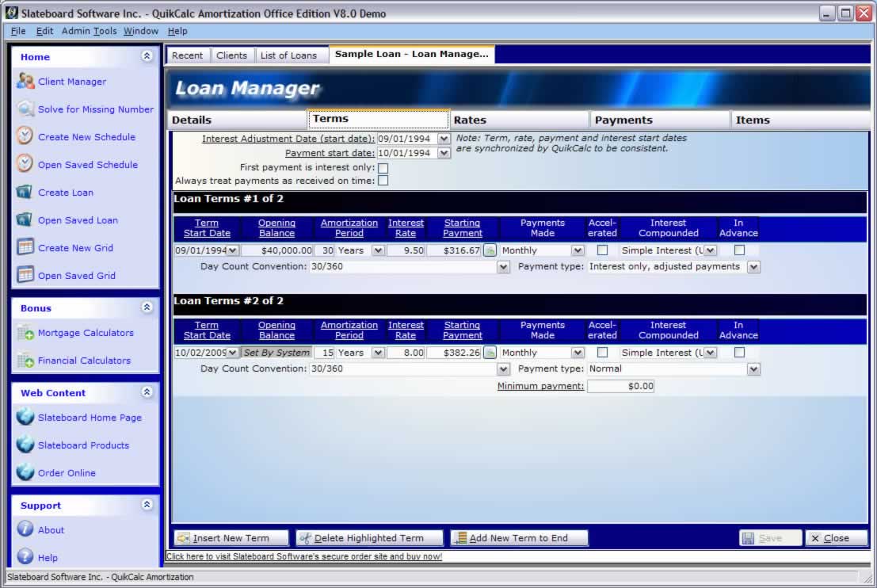Toggle Always treat payments as received on time
The height and width of the screenshot is (588, 877).
tap(383, 181)
